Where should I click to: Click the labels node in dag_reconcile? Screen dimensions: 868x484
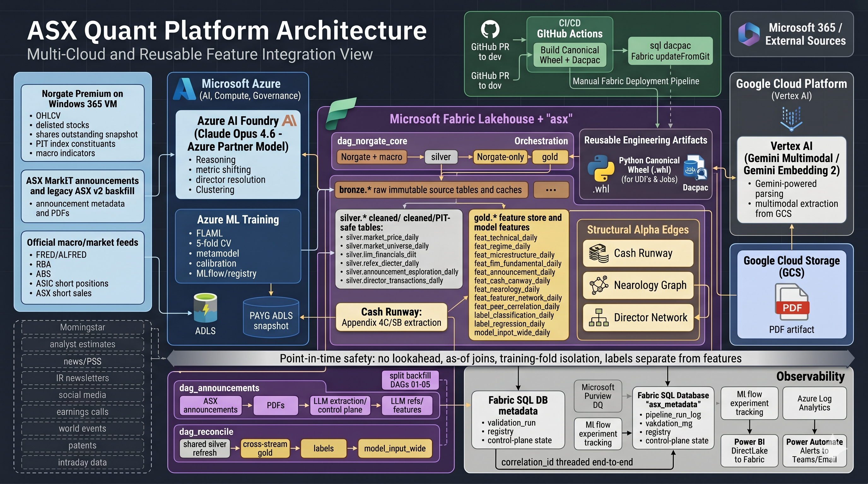[x=324, y=448]
